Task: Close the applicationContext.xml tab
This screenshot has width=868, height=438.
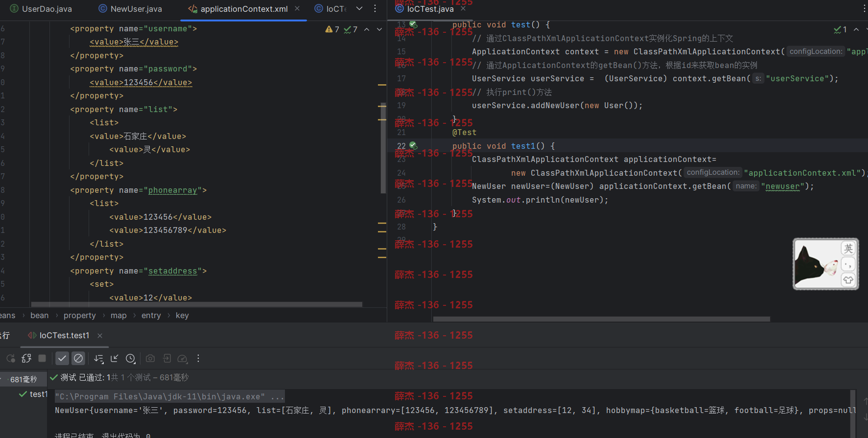Action: (297, 9)
